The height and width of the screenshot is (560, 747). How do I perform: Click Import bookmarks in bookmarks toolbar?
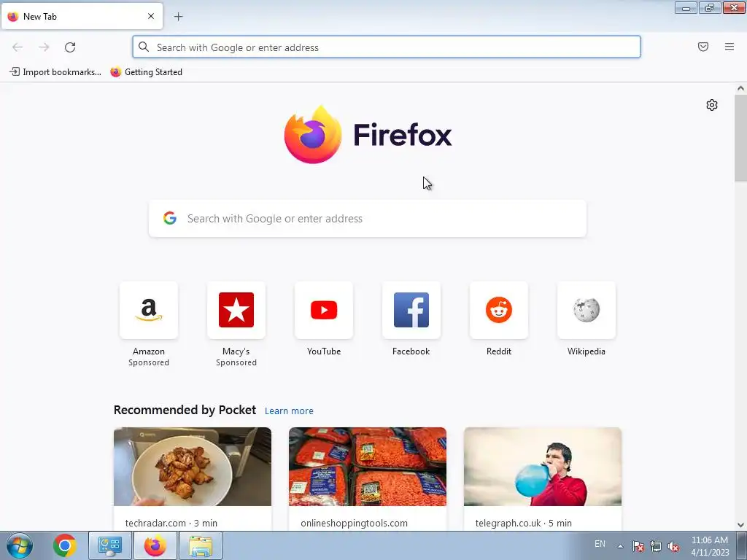(x=55, y=72)
